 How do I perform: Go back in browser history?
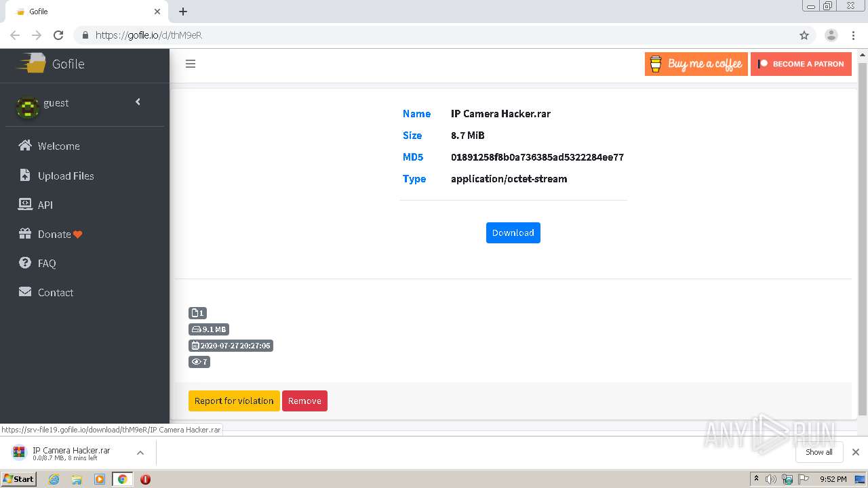point(15,35)
